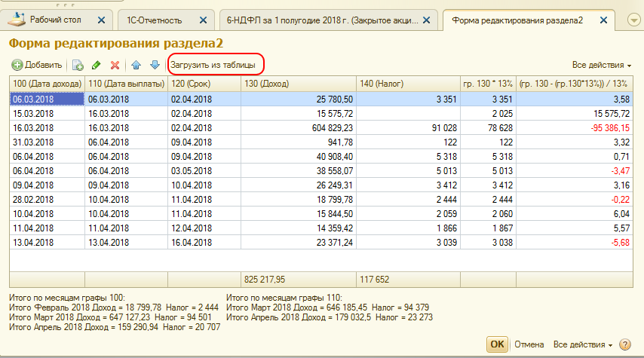Image resolution: width=644 pixels, height=358 pixels.
Task: Select the row with date 31.03.2018
Action: point(45,142)
